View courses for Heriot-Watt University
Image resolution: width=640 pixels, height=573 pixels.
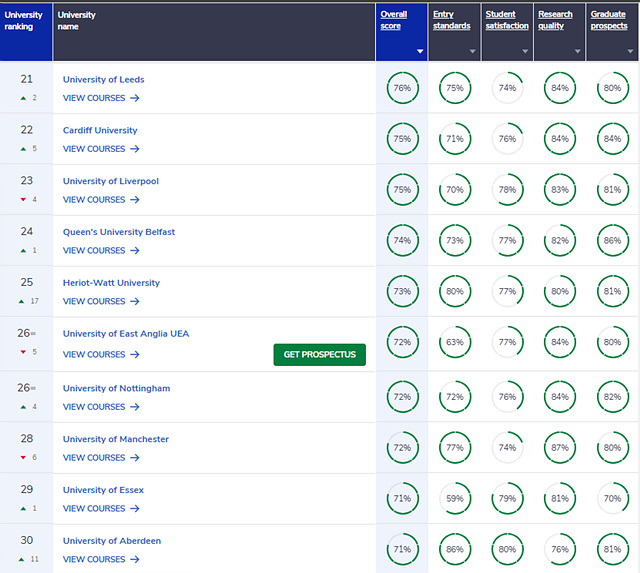[101, 301]
